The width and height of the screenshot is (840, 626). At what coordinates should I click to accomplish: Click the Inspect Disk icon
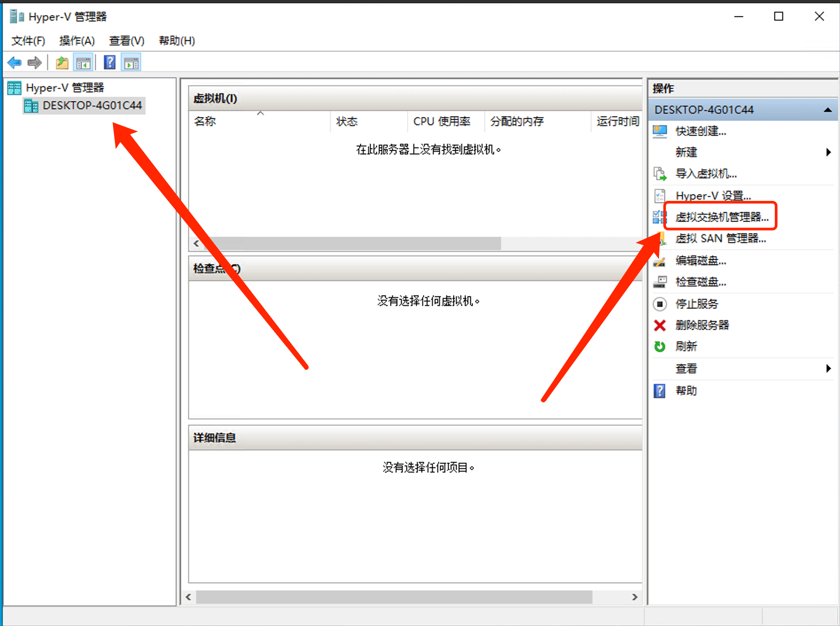(x=660, y=282)
